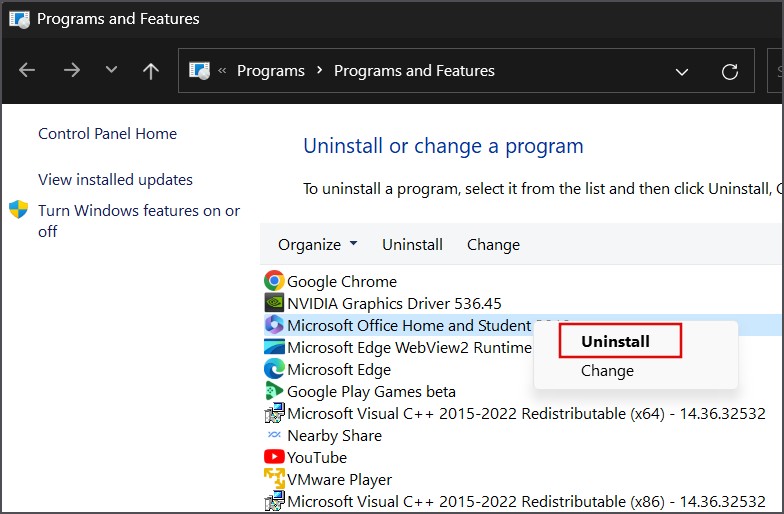The image size is (784, 514).
Task: Select the Microsoft Edge WebView2 Runtime icon
Action: pos(274,347)
